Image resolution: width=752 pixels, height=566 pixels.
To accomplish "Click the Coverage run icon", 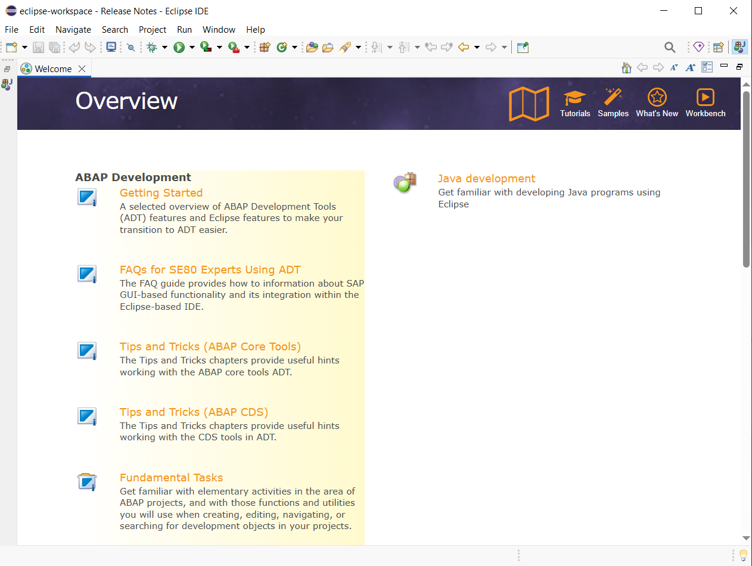I will point(206,47).
